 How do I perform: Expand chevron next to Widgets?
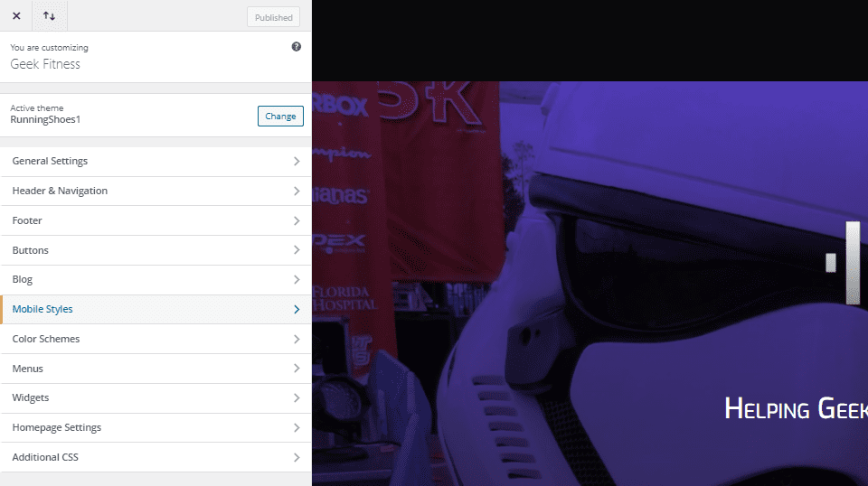pyautogui.click(x=297, y=398)
